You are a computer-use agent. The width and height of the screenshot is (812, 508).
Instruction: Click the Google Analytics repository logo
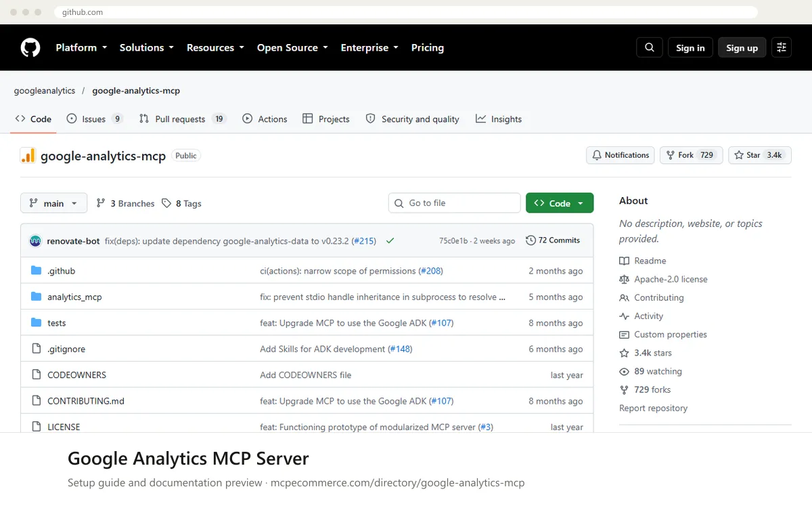tap(28, 156)
